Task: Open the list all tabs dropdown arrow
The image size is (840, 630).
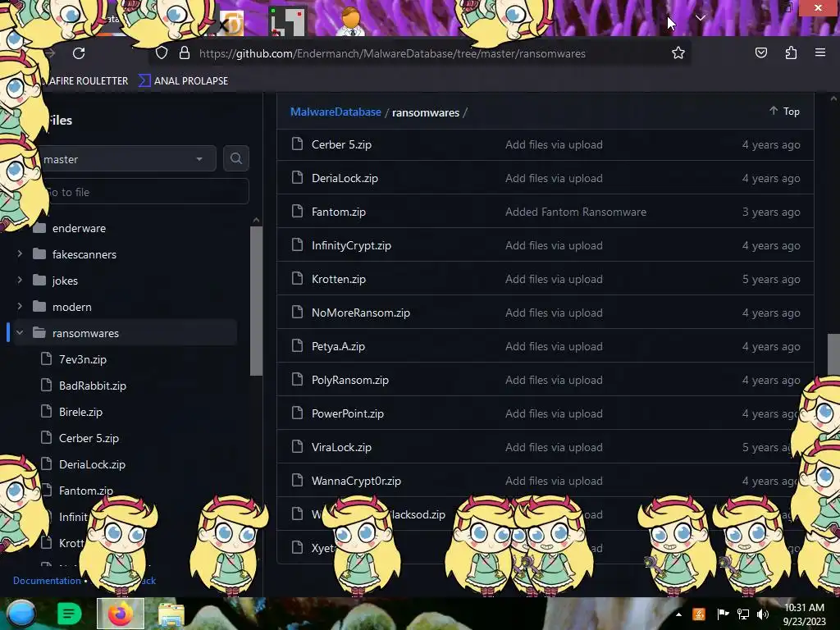Action: [701, 18]
